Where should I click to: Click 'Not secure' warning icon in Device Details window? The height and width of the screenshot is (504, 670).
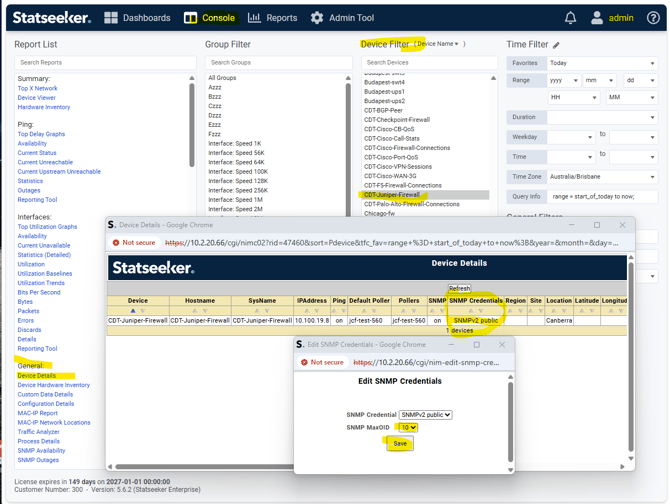tap(116, 243)
